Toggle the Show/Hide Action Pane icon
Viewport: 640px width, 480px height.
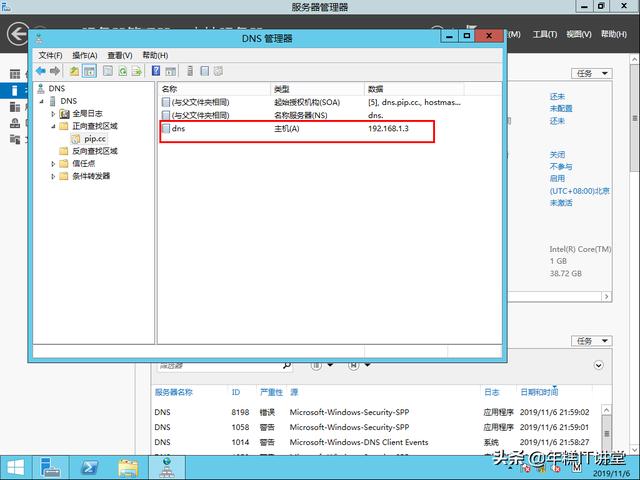click(x=171, y=71)
